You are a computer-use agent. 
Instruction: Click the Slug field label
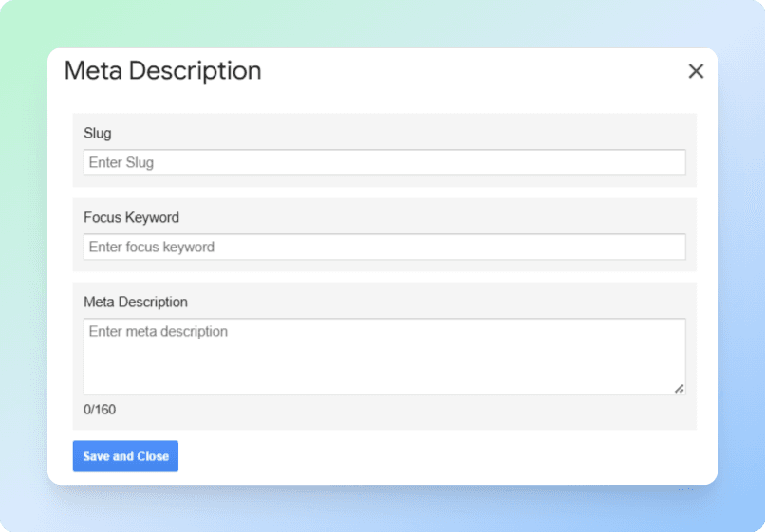click(97, 133)
